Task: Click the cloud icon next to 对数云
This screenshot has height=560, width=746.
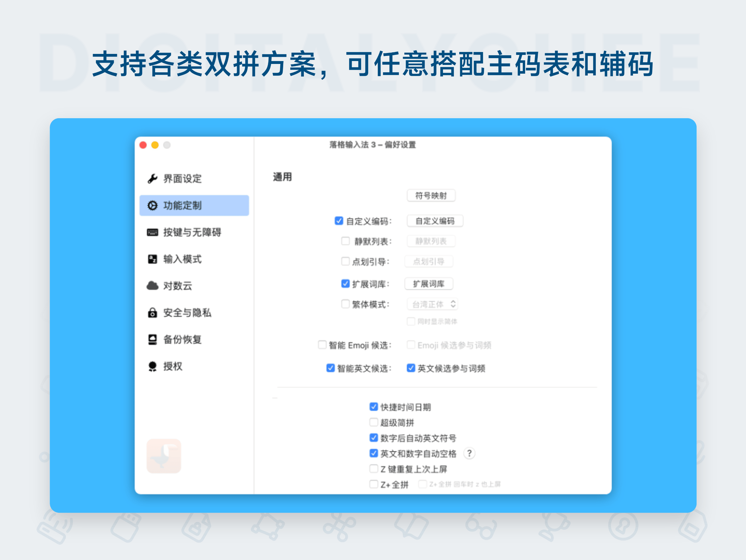Action: click(x=152, y=286)
